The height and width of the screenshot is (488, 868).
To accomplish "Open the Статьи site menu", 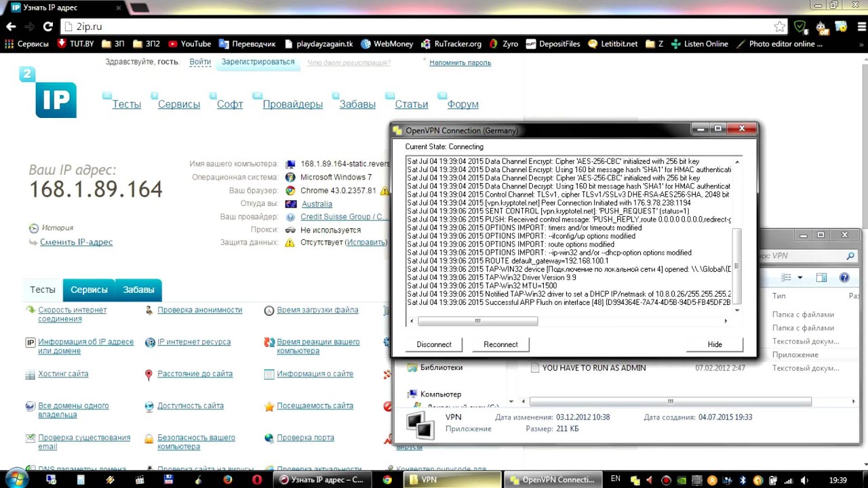I will pos(411,104).
